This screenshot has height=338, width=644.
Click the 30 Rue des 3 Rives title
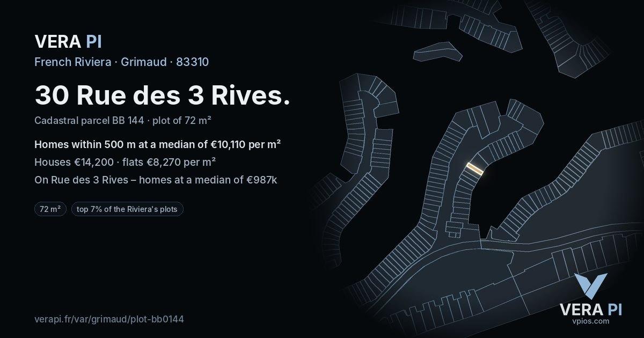(x=163, y=95)
